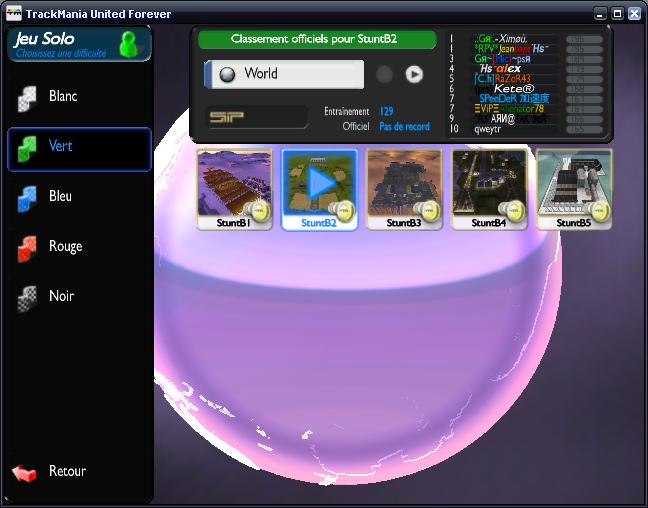Click the gold medal coin on StuntB5
This screenshot has height=508, width=648.
(x=598, y=210)
